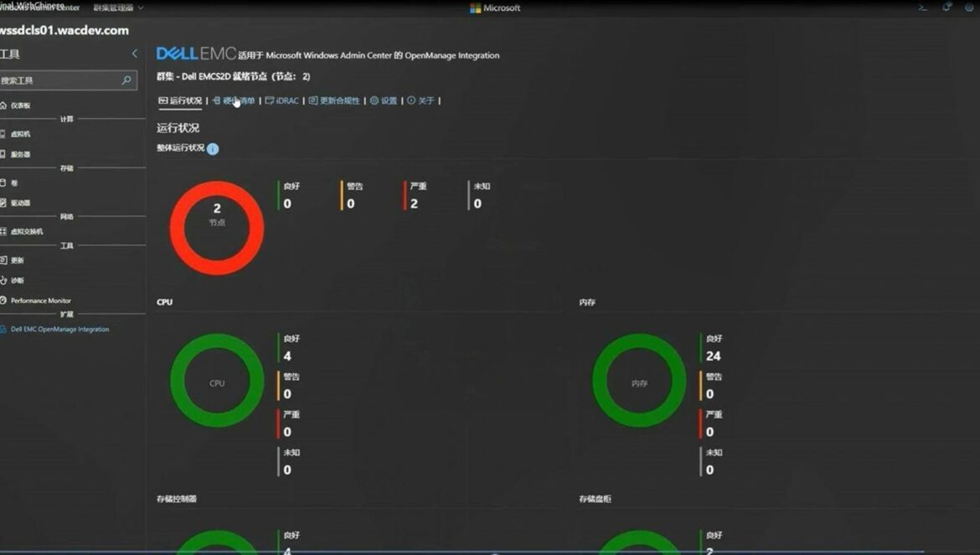The height and width of the screenshot is (555, 980).
Task: Click the 严重 count 2 in overall health
Action: point(415,203)
